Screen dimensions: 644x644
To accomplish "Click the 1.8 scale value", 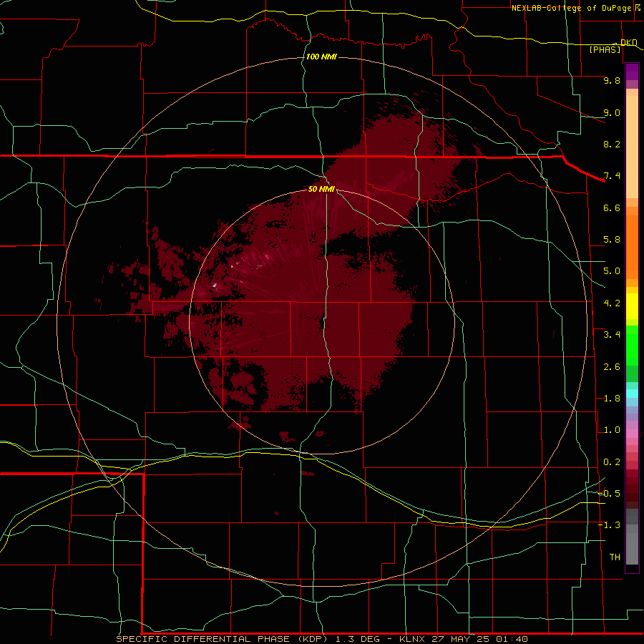I will 612,399.
